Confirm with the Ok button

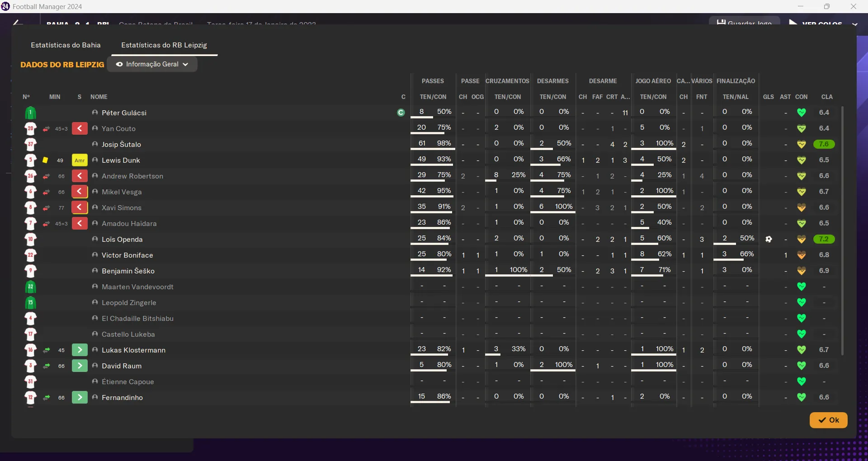tap(828, 420)
